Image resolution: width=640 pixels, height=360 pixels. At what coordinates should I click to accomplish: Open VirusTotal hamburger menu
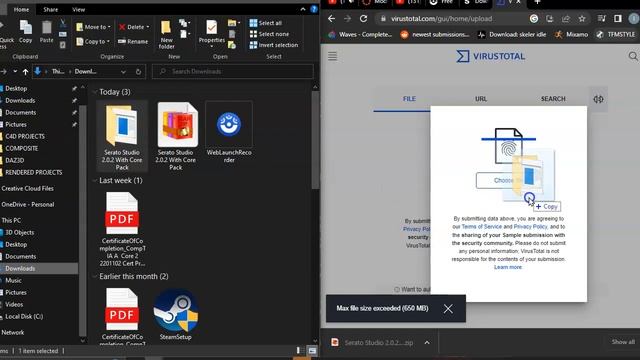point(333,56)
